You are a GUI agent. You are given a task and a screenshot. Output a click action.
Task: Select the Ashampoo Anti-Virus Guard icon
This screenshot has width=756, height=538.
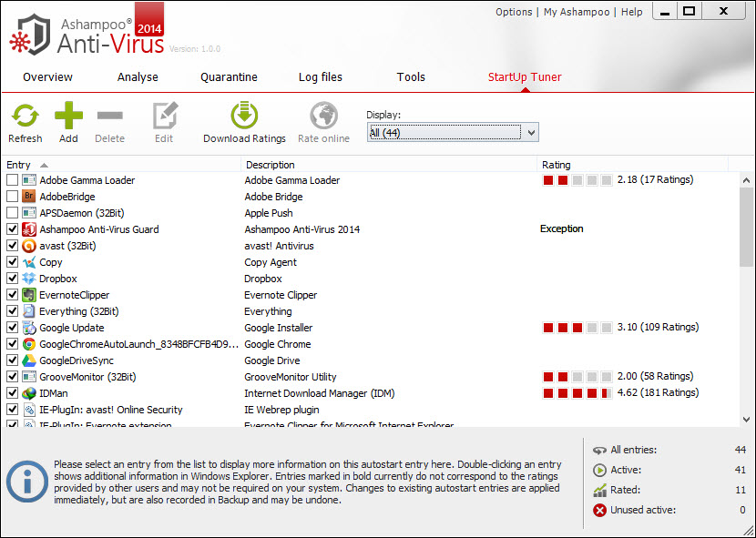[x=29, y=229]
